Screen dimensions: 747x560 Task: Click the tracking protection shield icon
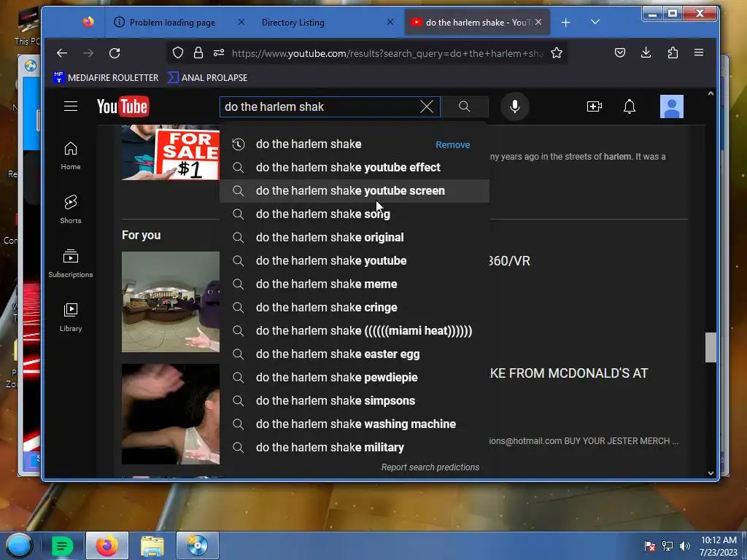(178, 52)
